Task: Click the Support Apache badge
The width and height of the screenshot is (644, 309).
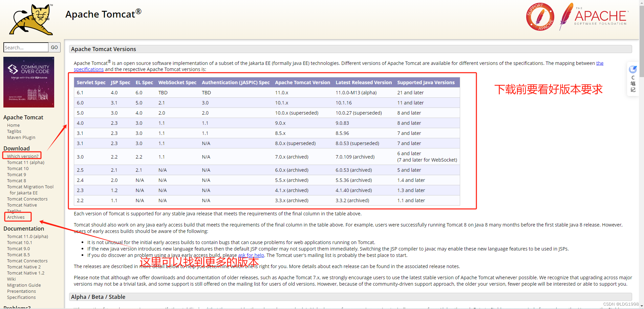Action: 540,17
